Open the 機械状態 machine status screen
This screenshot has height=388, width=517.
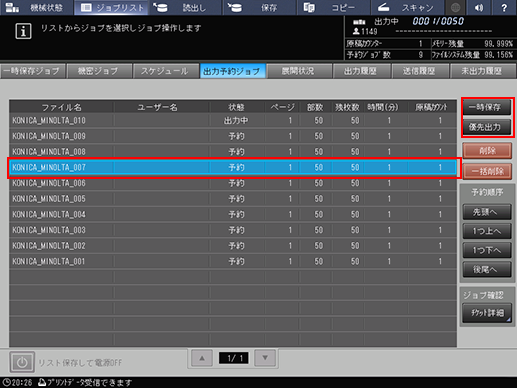[x=37, y=7]
